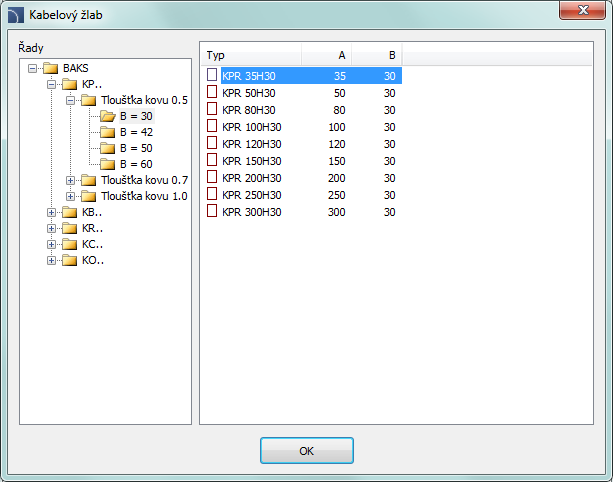Screen dimensions: 613x482
Task: Click the Kabelový žlab title bar icon
Action: point(16,15)
